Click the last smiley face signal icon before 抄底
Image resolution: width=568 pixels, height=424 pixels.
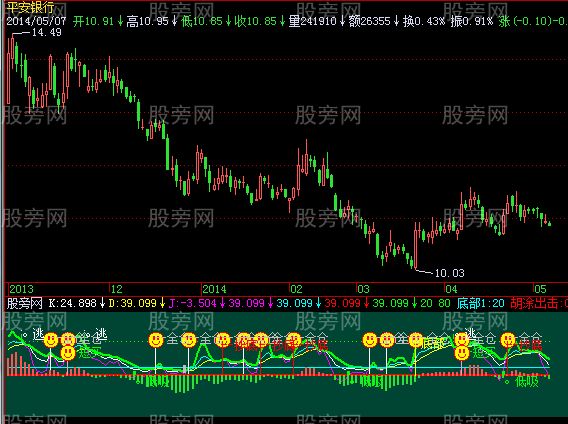[x=508, y=341]
